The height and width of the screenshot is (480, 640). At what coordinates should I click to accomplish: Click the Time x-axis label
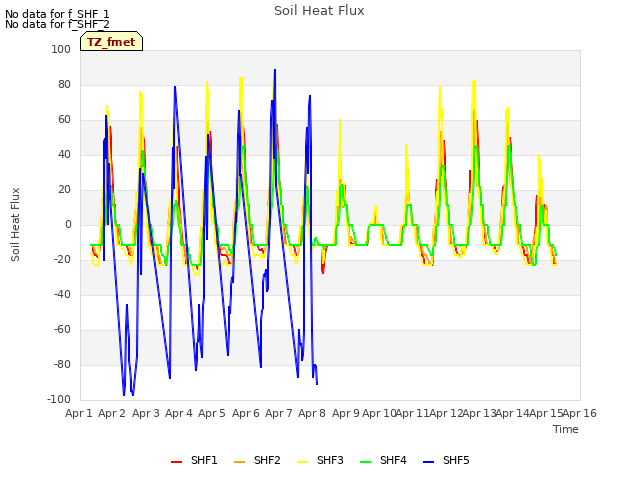pyautogui.click(x=566, y=429)
